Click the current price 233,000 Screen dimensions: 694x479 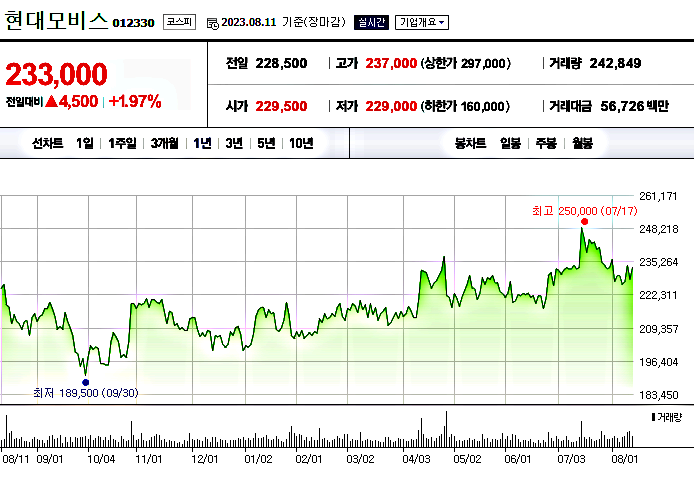(56, 74)
